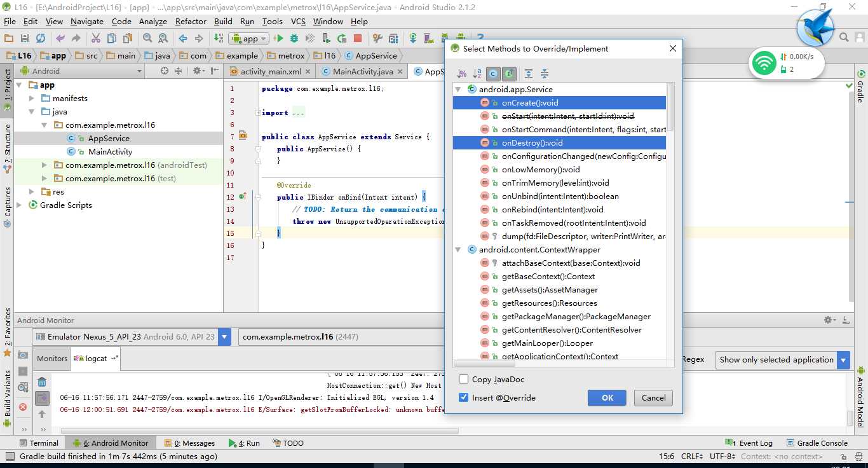Collapse the java folder in project tree
This screenshot has width=868, height=468.
[32, 112]
